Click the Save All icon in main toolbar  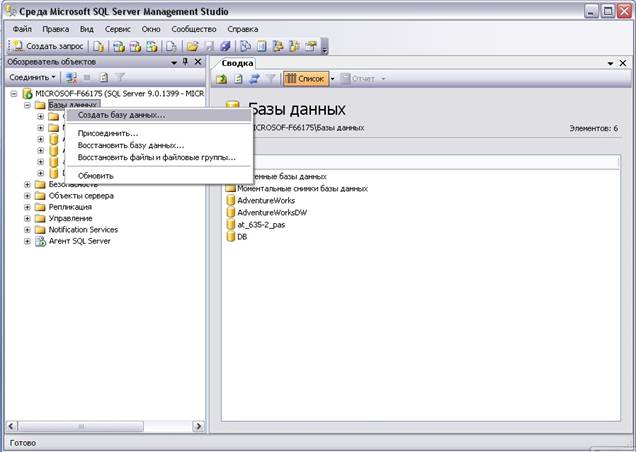[x=225, y=46]
